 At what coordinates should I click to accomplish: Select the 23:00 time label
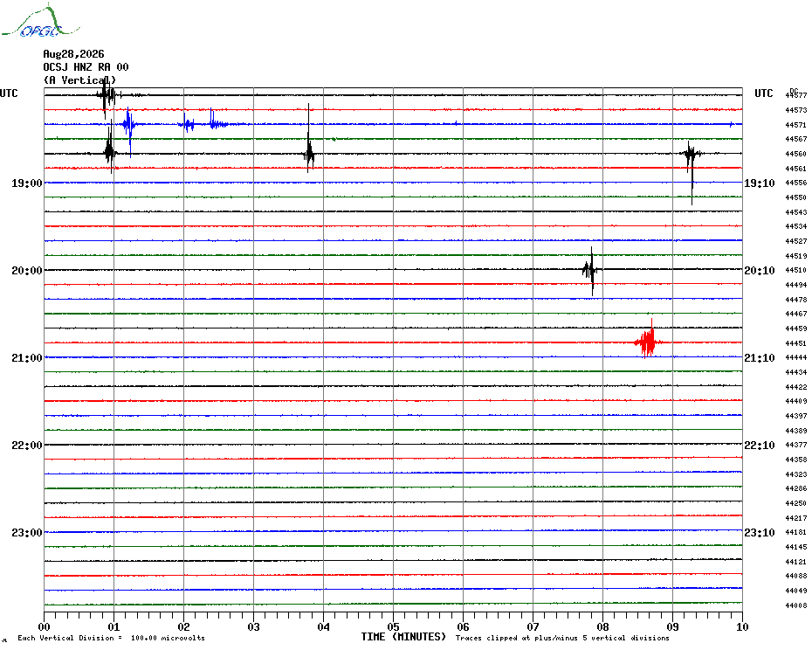tap(27, 533)
